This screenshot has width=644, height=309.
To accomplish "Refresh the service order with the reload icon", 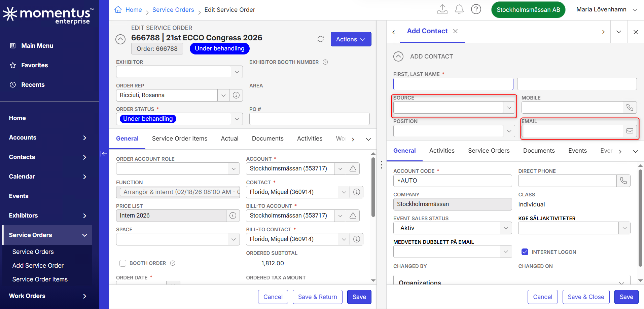I will click(x=321, y=39).
